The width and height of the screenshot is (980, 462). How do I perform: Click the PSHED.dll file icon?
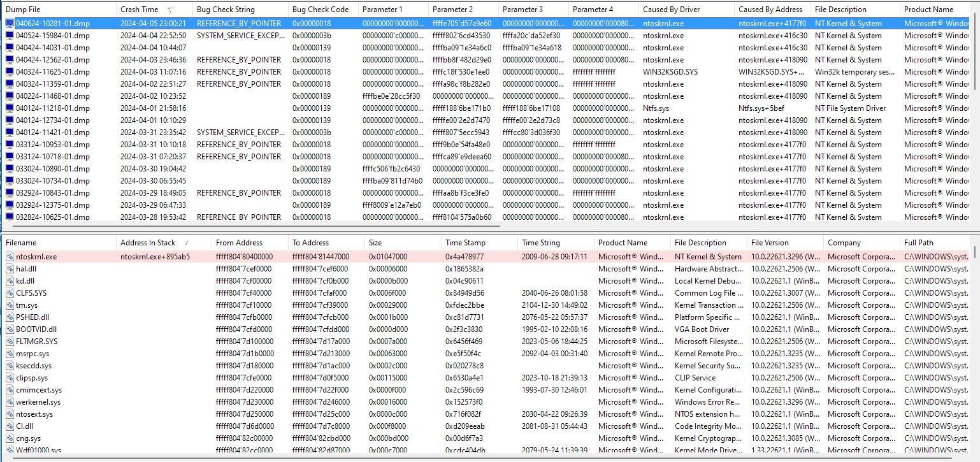[x=10, y=317]
